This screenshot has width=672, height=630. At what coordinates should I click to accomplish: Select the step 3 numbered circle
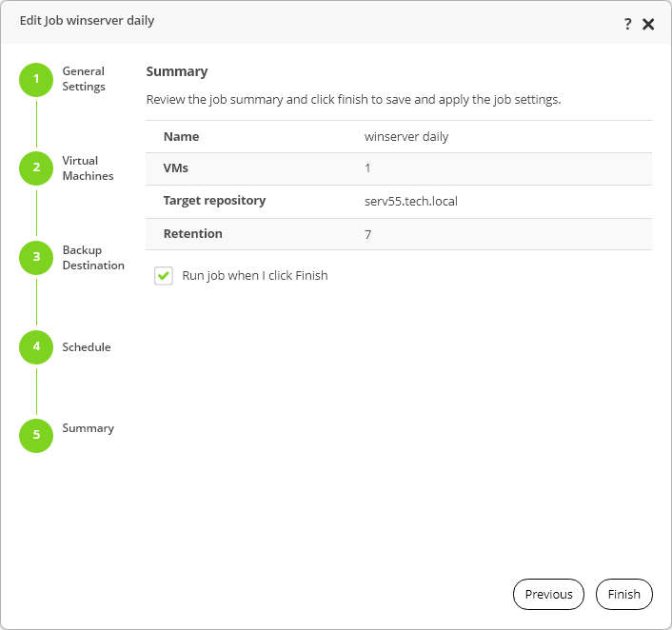36,257
